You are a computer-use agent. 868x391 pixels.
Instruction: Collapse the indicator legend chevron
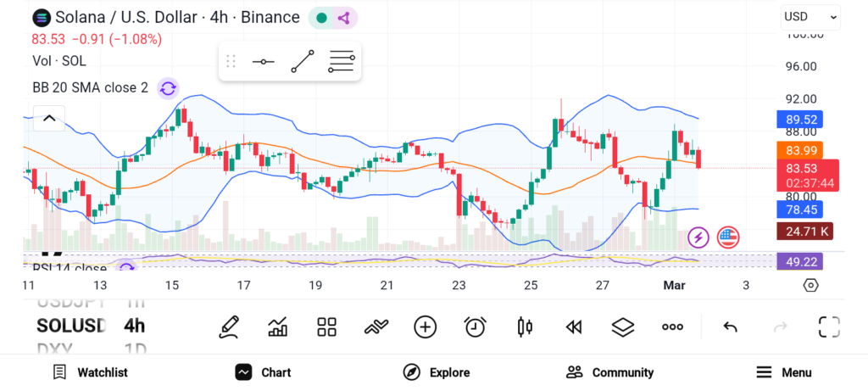pyautogui.click(x=49, y=118)
